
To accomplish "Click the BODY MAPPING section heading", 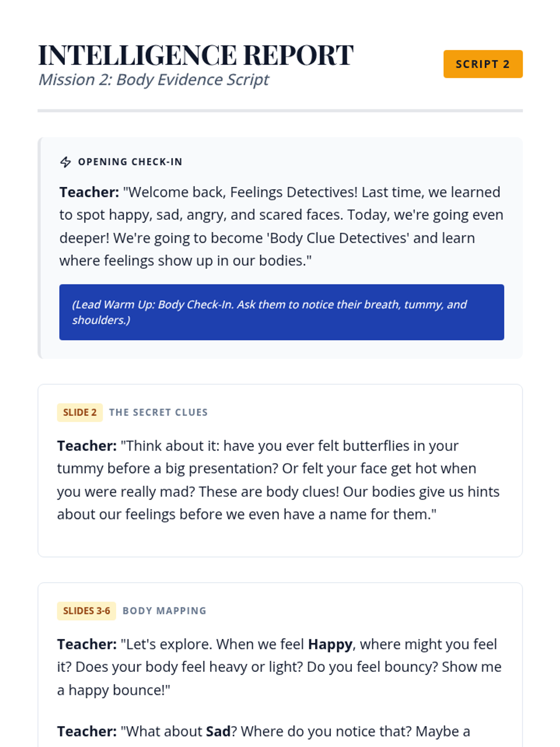I will 164,611.
